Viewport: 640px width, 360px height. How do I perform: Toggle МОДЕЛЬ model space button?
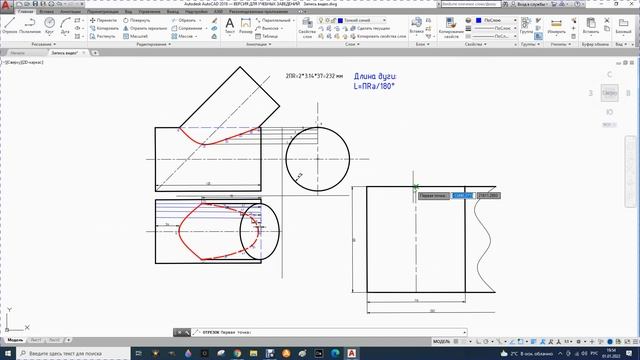[x=441, y=342]
